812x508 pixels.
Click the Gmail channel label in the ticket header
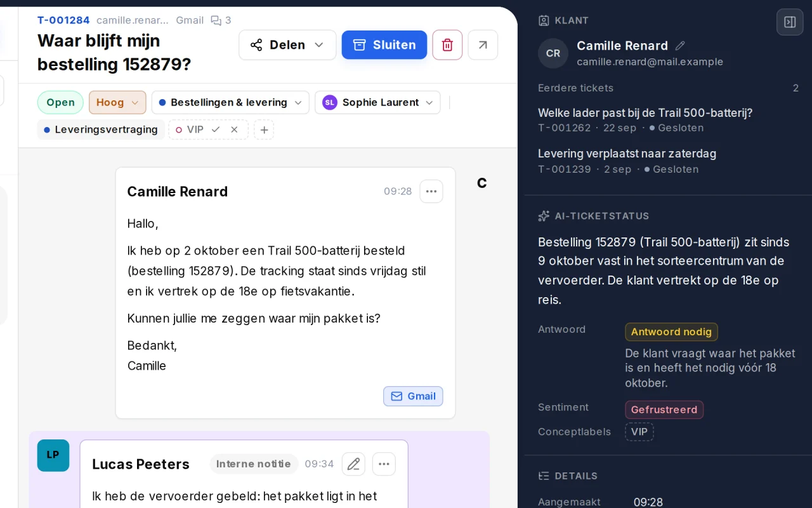[x=190, y=20]
